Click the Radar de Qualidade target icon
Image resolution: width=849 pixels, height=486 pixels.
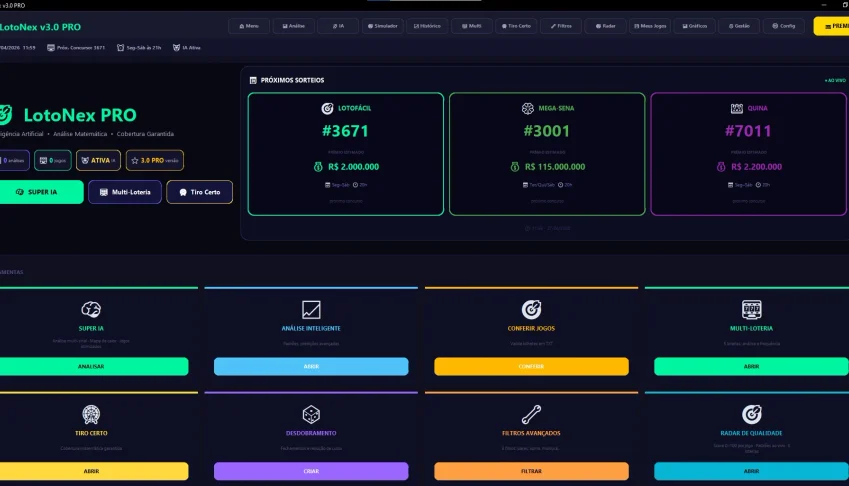pos(752,415)
